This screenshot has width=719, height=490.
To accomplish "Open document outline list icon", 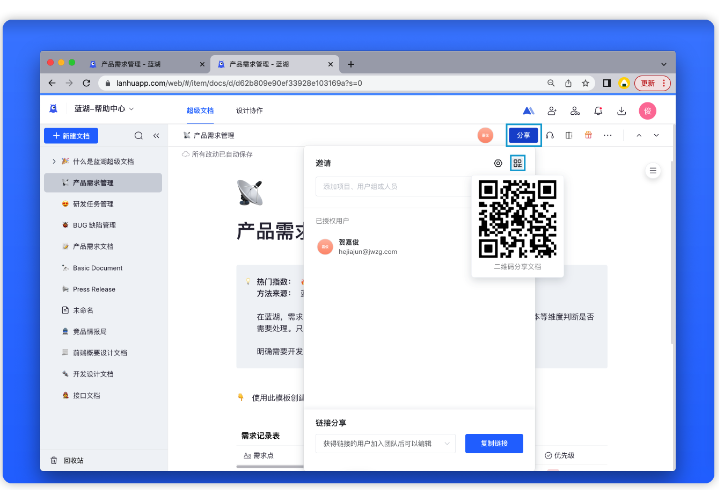I will [653, 171].
